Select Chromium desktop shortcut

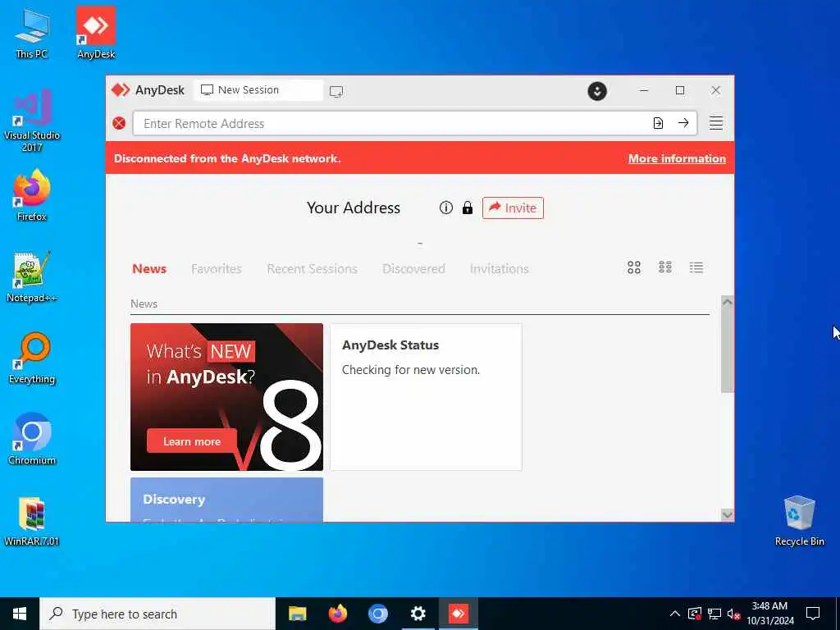32,438
